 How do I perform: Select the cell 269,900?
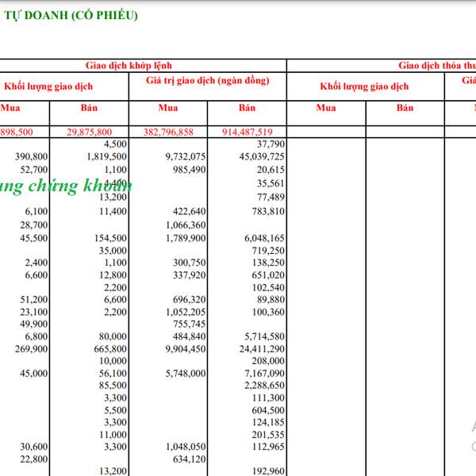32,349
